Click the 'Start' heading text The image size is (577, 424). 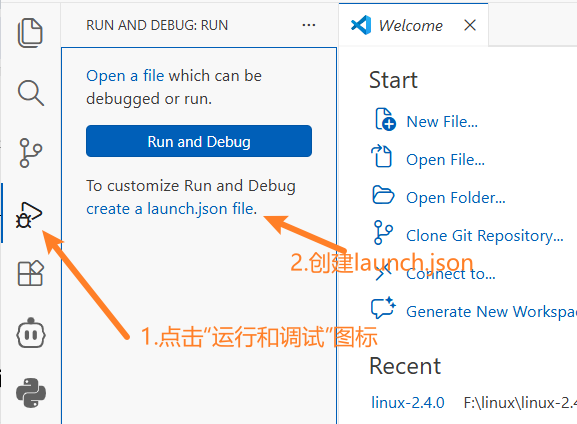click(x=393, y=80)
